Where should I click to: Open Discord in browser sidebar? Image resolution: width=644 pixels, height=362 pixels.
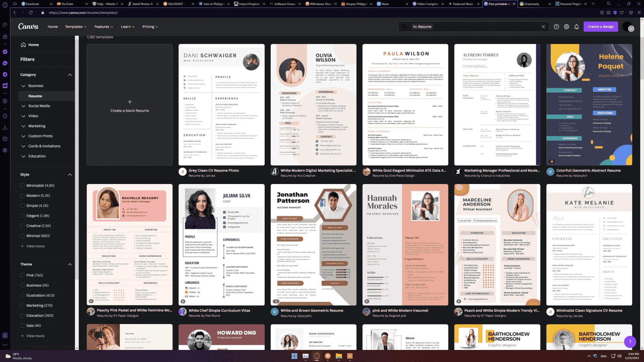[5, 85]
